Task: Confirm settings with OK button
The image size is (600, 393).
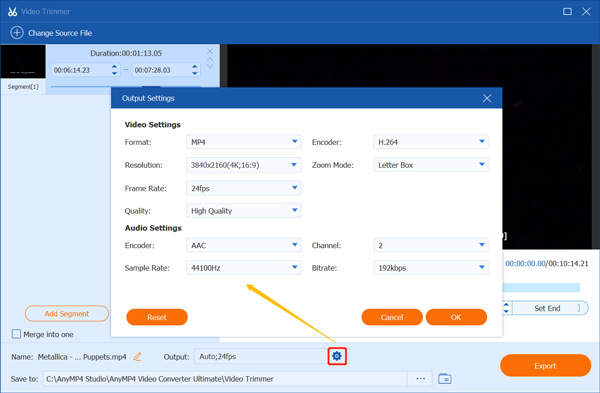Action: (456, 317)
